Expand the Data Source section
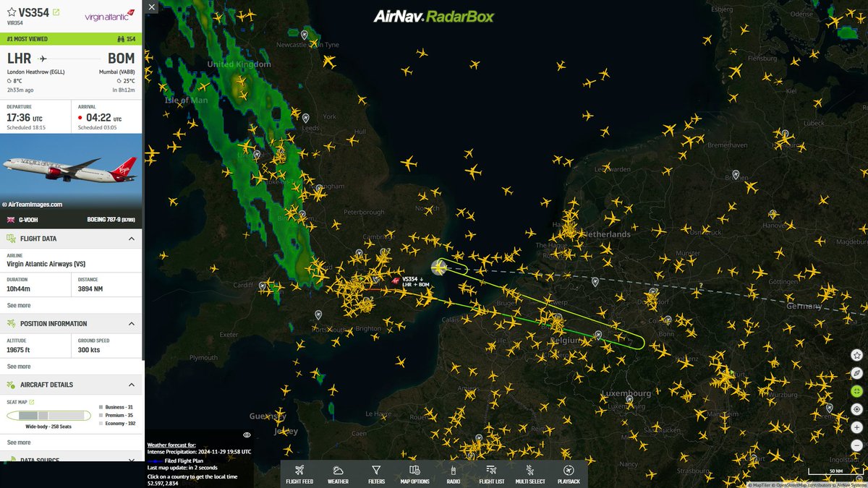Viewport: 868px width, 488px height. pos(131,458)
